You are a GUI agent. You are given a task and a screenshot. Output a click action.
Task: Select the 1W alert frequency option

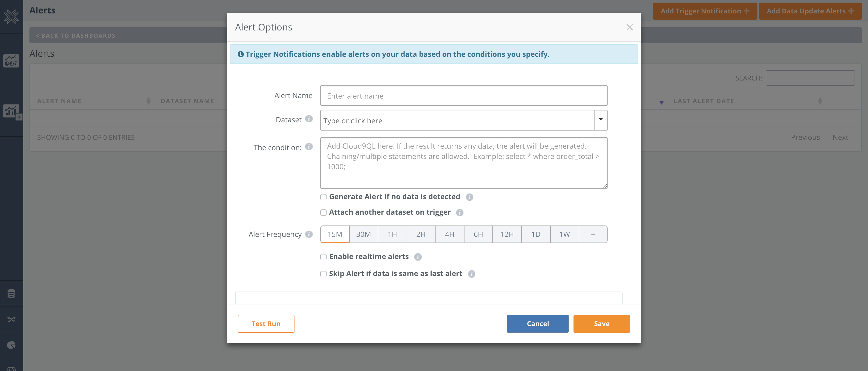[x=565, y=234]
